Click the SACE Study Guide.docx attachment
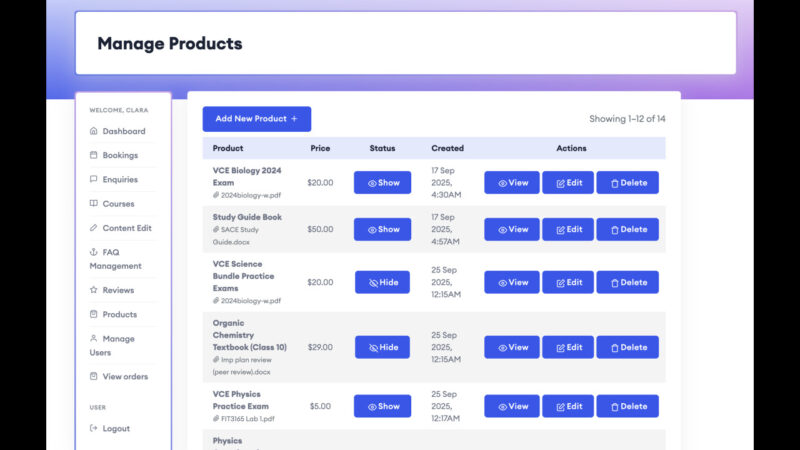The height and width of the screenshot is (450, 800). coord(236,236)
